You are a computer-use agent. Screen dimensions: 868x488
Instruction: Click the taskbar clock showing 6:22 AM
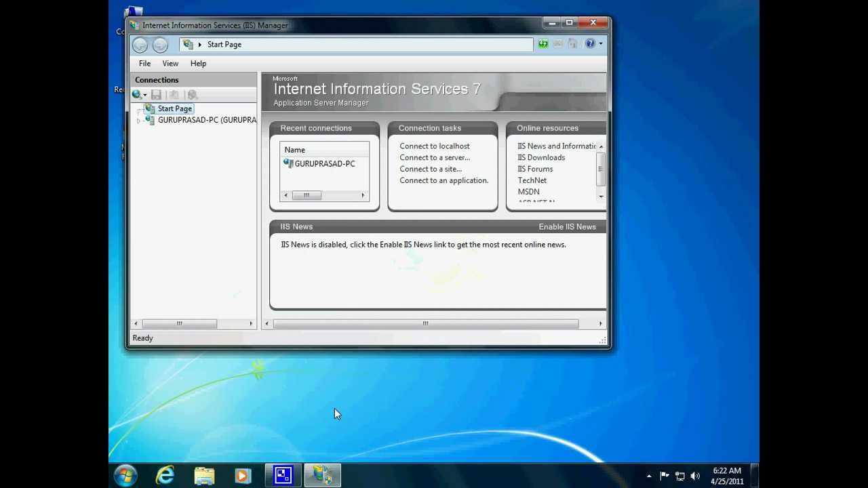tap(727, 476)
